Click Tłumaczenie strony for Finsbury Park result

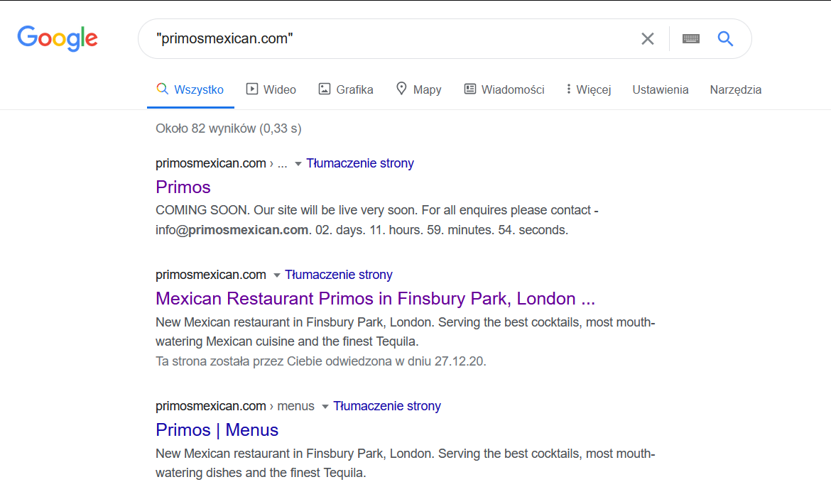point(339,275)
